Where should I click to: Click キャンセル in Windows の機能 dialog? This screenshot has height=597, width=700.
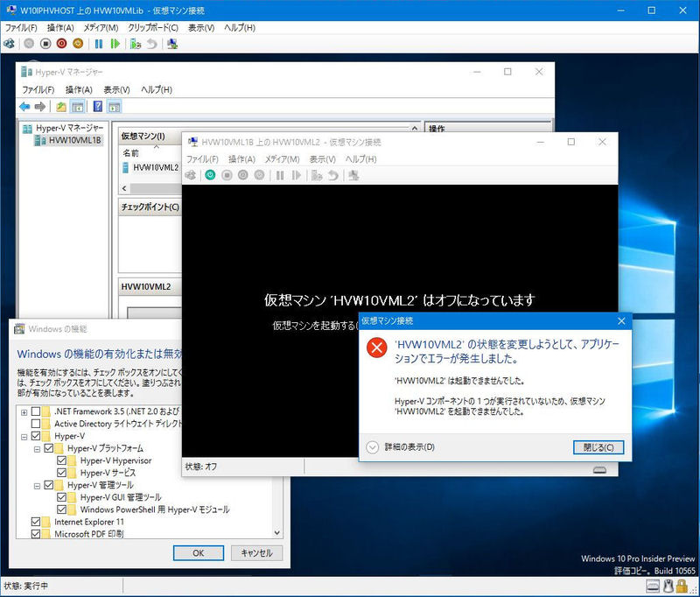point(256,553)
